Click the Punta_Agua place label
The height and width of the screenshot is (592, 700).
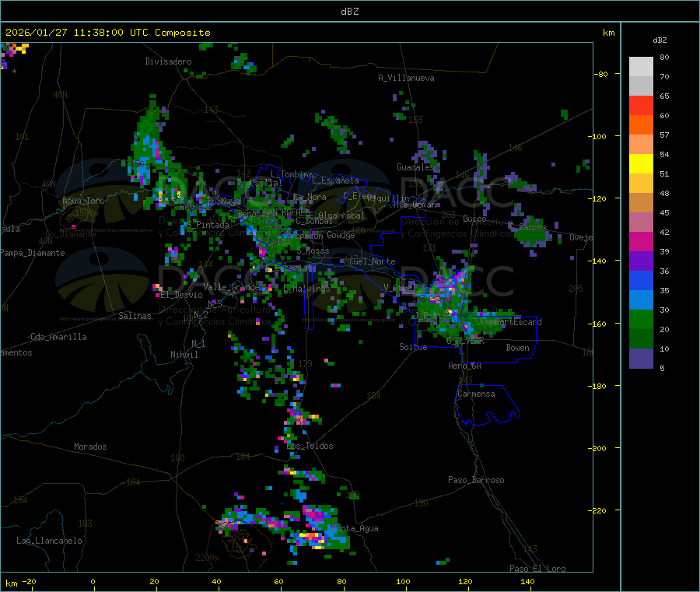[355, 528]
